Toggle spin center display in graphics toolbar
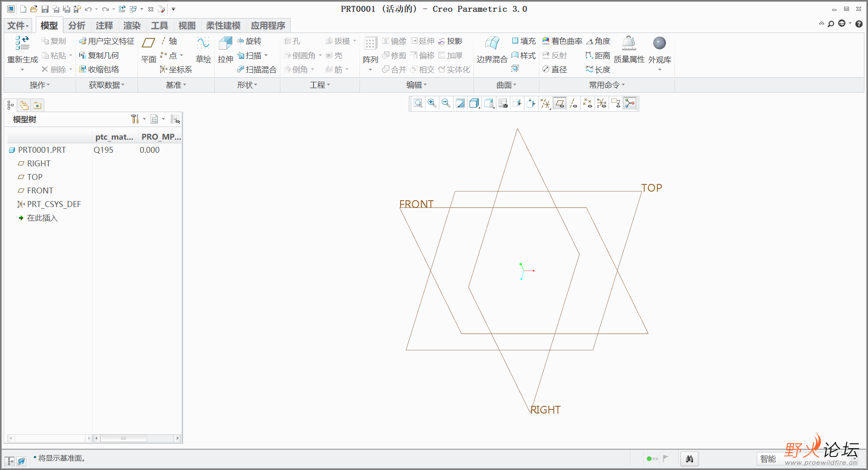The width and height of the screenshot is (868, 470). coord(630,103)
